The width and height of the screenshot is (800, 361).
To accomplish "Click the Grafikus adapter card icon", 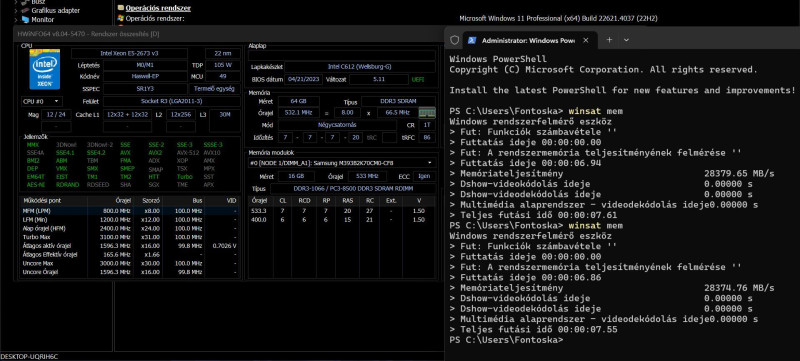I will [25, 10].
